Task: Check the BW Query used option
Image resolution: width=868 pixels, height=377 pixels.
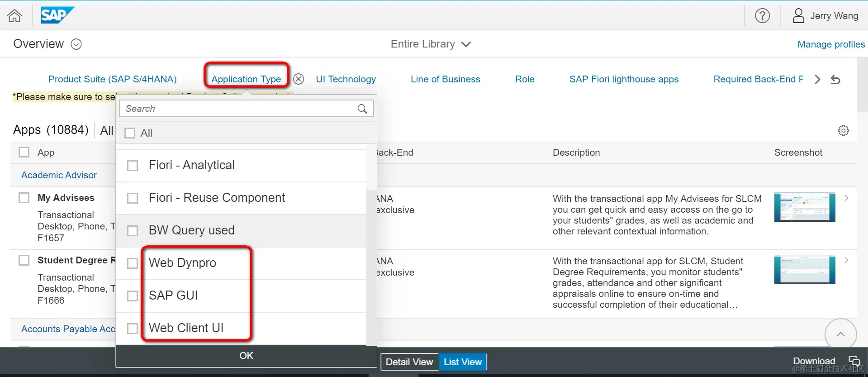Action: point(133,231)
